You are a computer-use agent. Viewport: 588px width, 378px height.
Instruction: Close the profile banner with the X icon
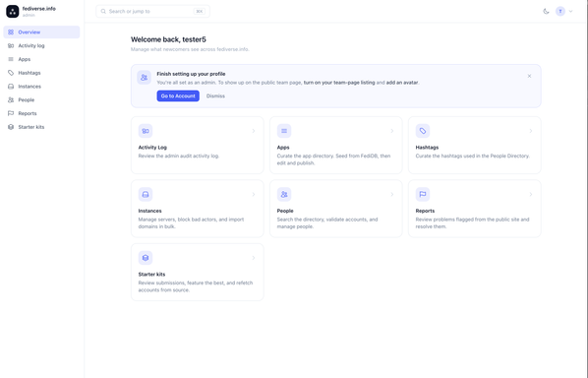529,76
